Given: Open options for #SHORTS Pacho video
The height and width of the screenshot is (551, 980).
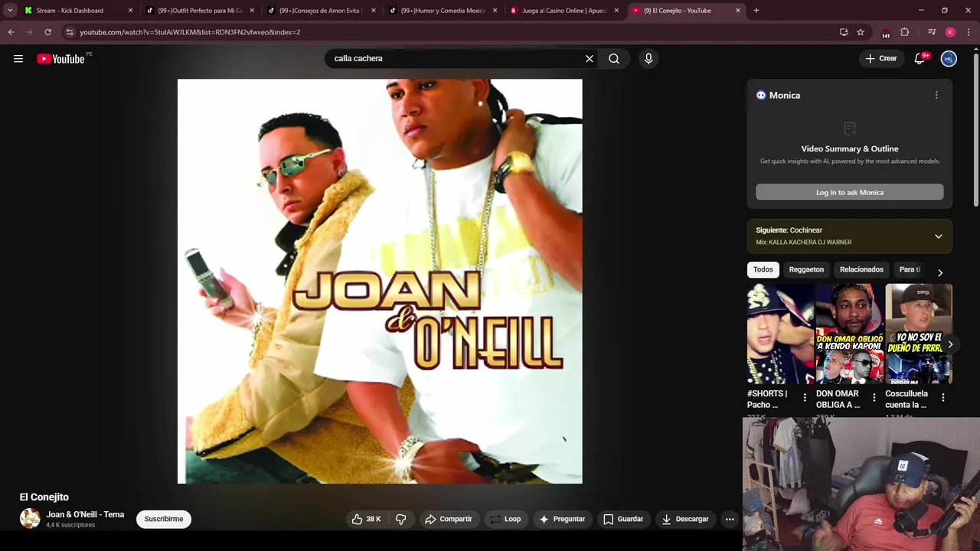Looking at the screenshot, I should coord(805,398).
